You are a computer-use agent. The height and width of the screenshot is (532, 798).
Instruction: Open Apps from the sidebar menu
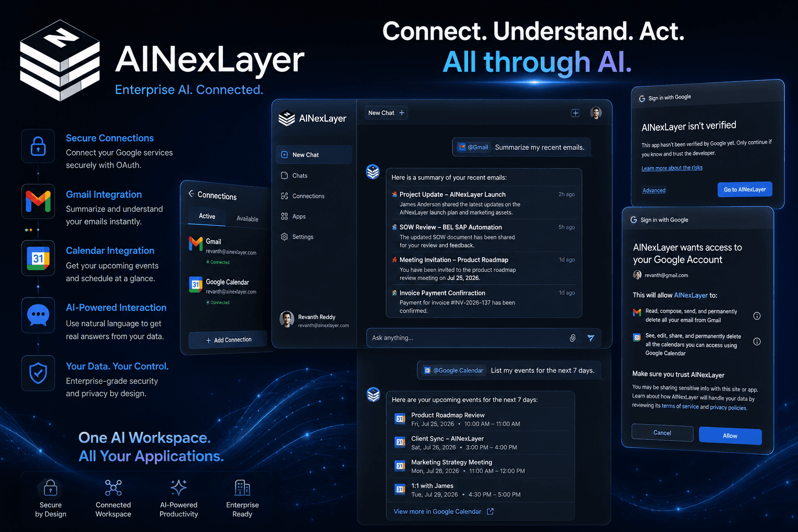(314, 216)
